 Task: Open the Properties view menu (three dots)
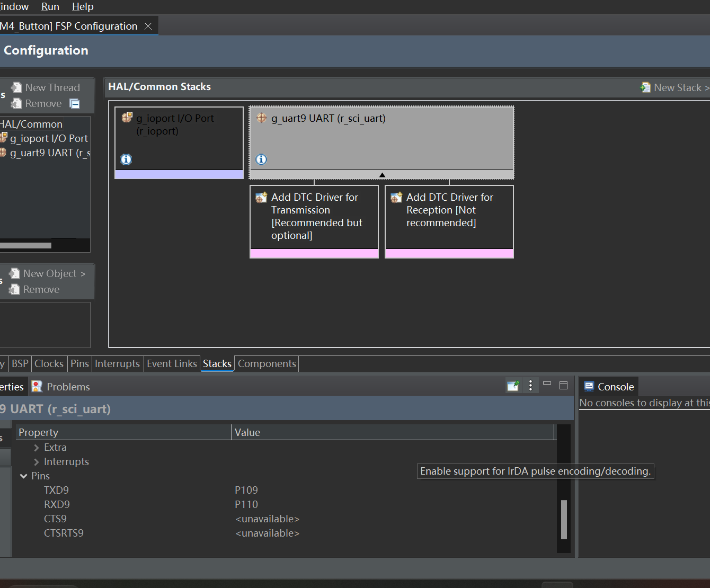[x=530, y=386]
